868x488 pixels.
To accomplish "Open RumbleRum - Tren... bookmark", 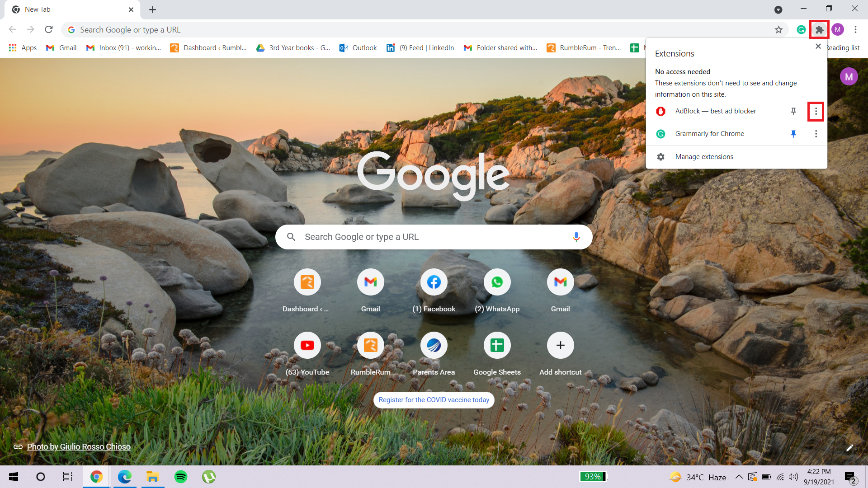I will [584, 48].
